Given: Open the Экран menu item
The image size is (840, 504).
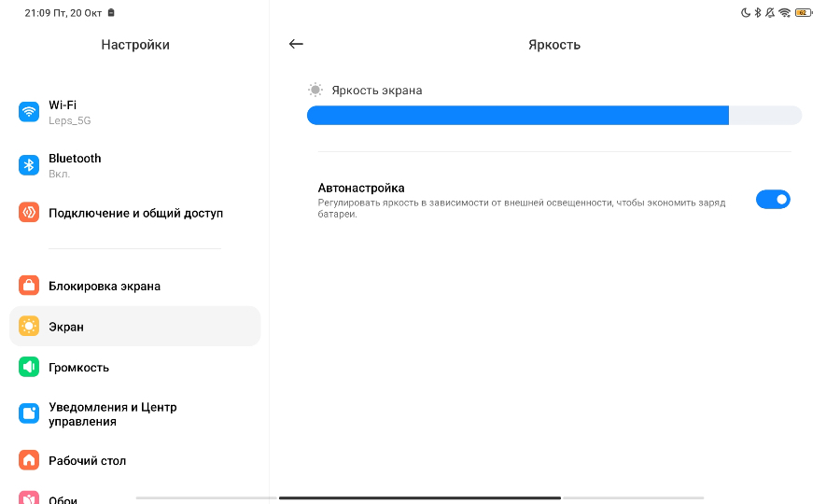Looking at the screenshot, I should pos(135,326).
